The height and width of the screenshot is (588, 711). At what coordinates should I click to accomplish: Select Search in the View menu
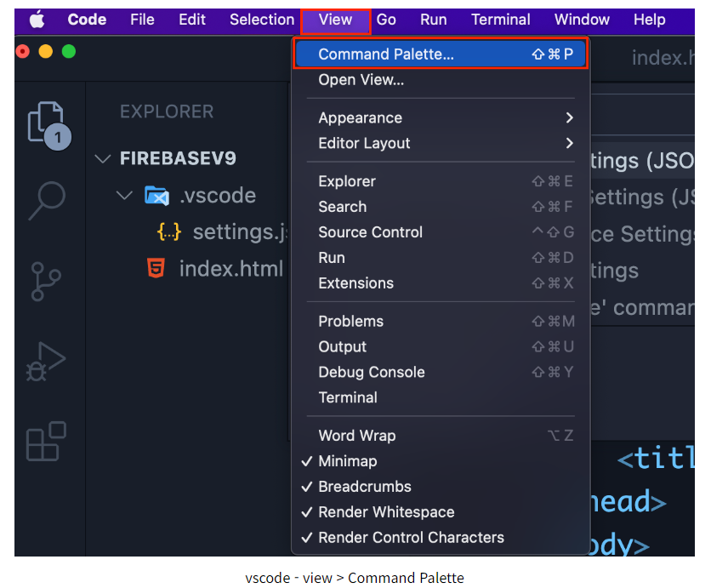tap(441, 207)
